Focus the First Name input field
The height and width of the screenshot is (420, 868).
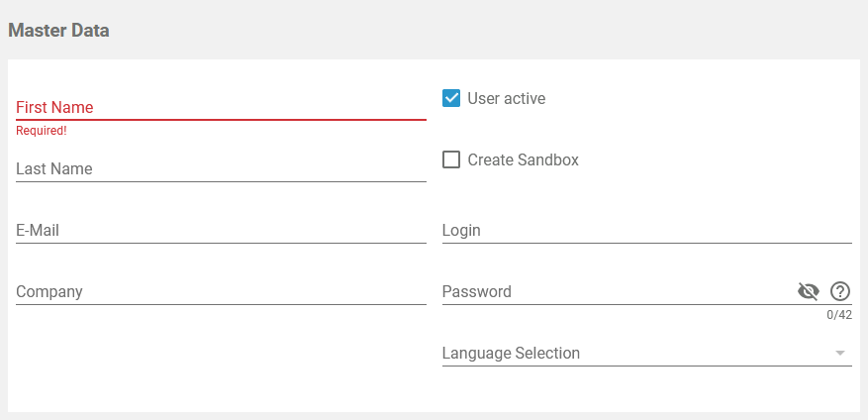tap(221, 108)
